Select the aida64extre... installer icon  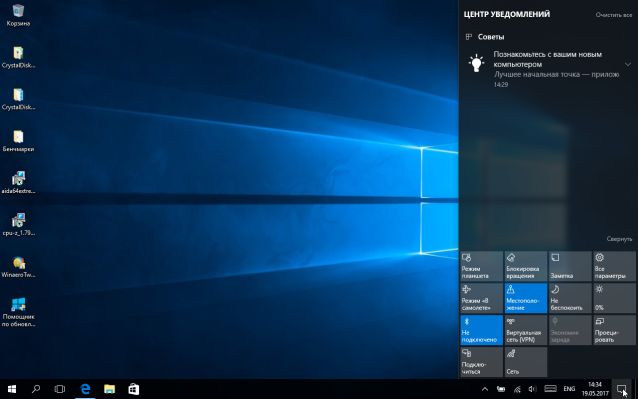tap(18, 183)
